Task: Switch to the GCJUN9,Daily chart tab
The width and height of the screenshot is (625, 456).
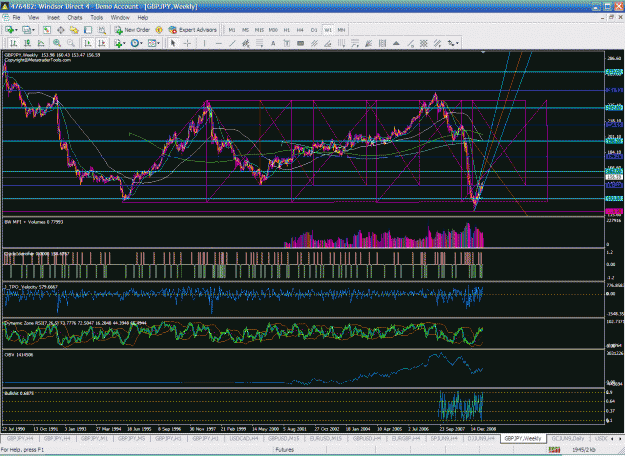Action: coord(568,438)
